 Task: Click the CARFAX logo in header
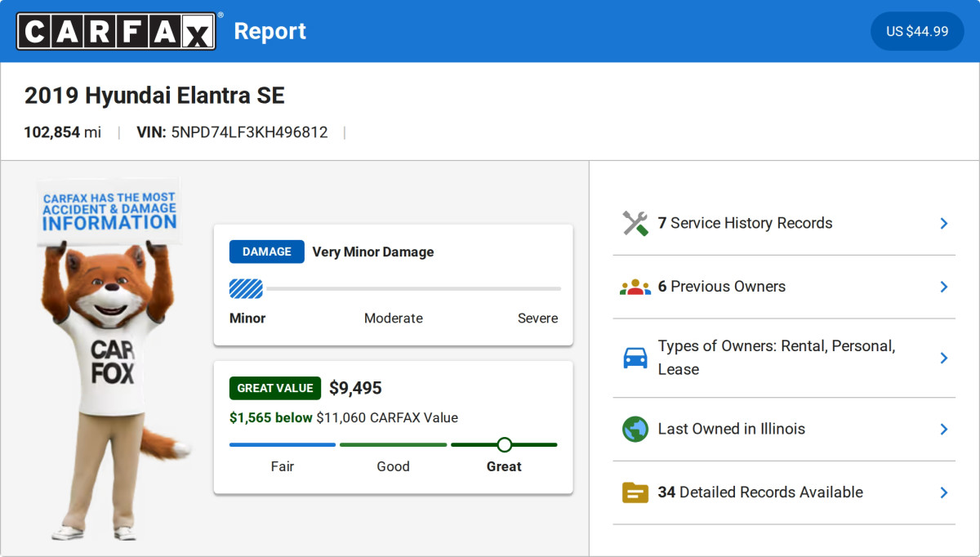[x=116, y=31]
